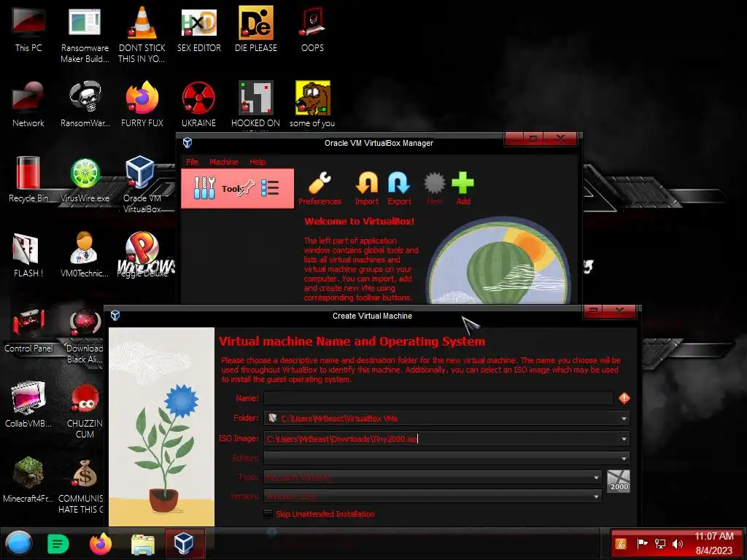This screenshot has width=747, height=560.
Task: Open the Network desktop icon
Action: tap(28, 105)
